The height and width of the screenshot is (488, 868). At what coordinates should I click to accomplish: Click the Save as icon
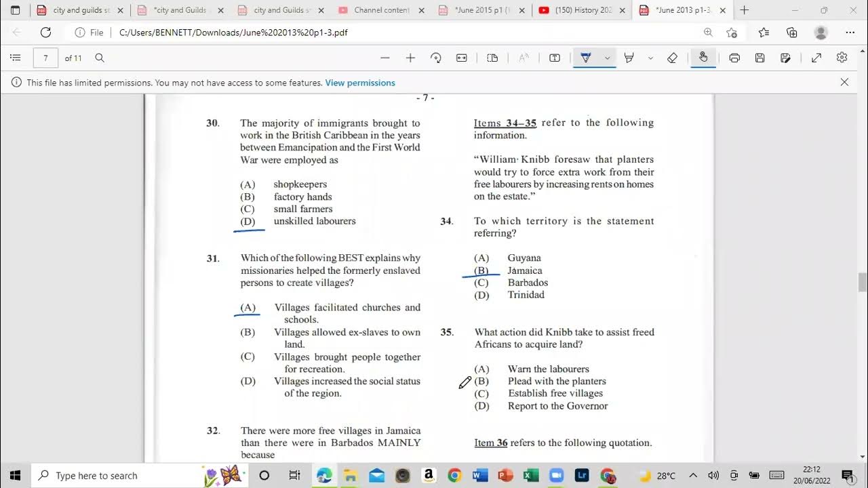pos(785,58)
